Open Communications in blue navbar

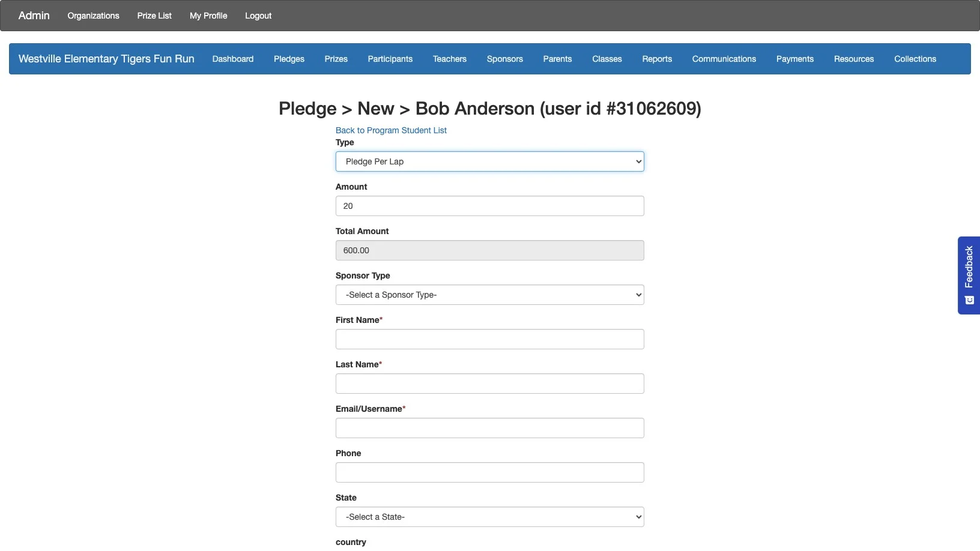(724, 59)
